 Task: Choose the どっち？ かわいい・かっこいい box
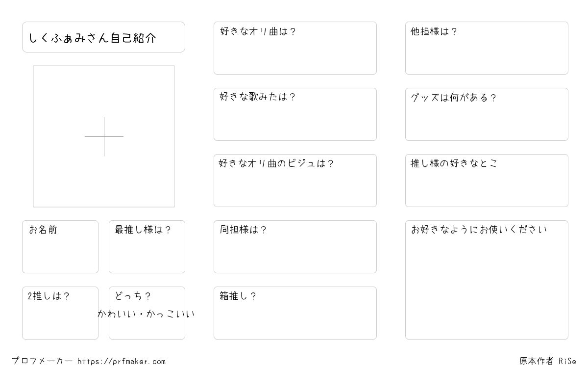click(x=147, y=313)
